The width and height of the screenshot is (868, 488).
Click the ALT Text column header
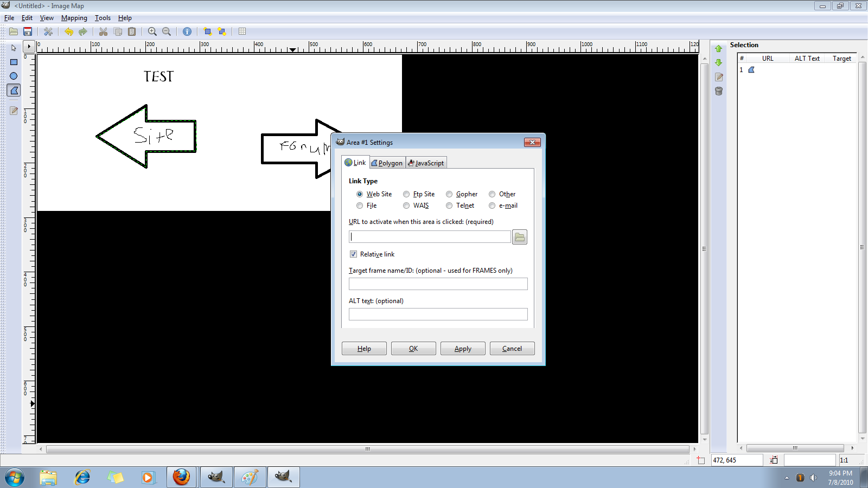pyautogui.click(x=807, y=59)
